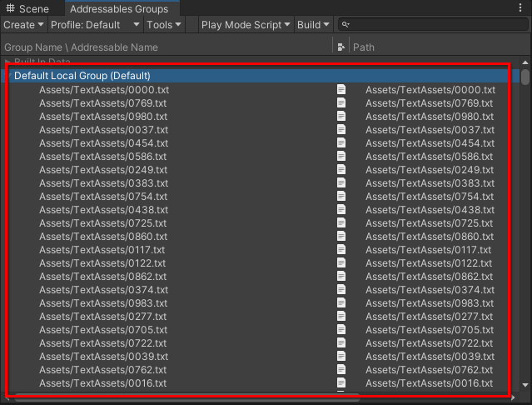Switch to the Scene tab
Image resolution: width=532 pixels, height=405 pixels.
coord(27,8)
